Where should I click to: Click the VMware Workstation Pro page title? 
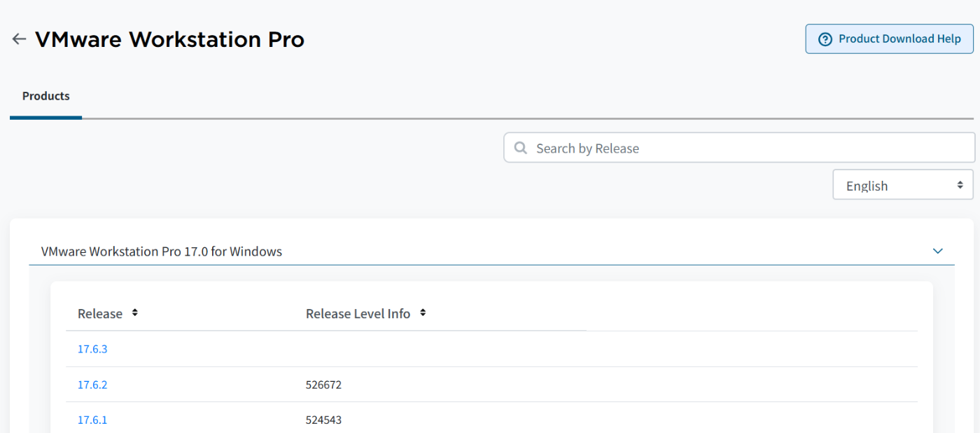[169, 39]
